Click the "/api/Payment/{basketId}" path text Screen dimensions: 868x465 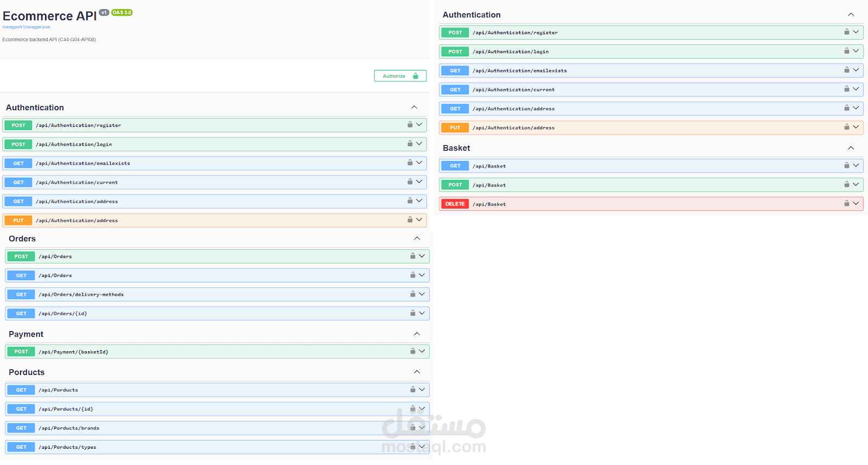[73, 352]
